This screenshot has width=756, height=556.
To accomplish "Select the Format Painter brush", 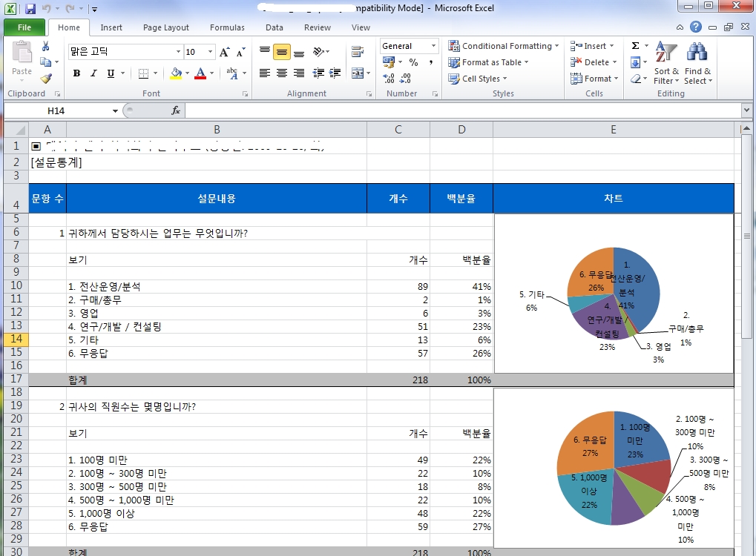I will point(46,78).
